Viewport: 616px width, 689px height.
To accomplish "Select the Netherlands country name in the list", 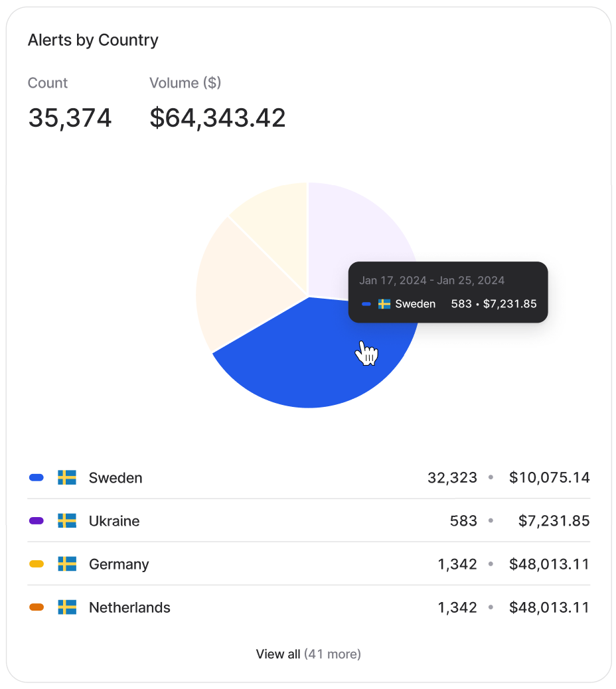I will (129, 607).
